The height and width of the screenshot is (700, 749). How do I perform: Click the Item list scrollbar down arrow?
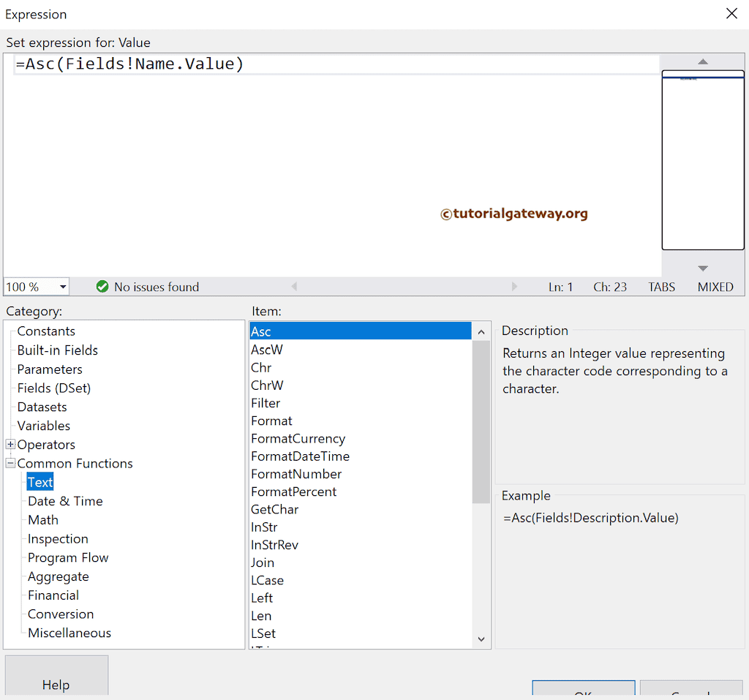click(481, 639)
